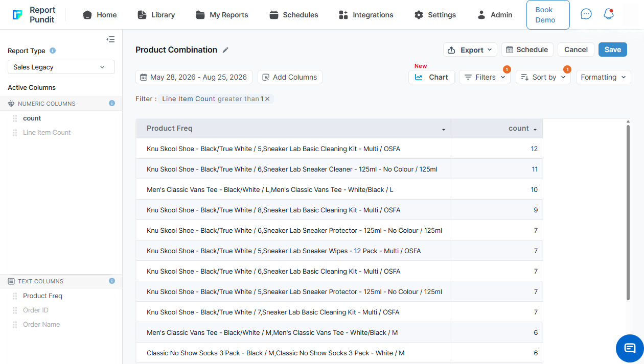This screenshot has height=364, width=644.
Task: Click Knu Skool Shoe size 8 Cleaning Kit row
Action: 339,210
